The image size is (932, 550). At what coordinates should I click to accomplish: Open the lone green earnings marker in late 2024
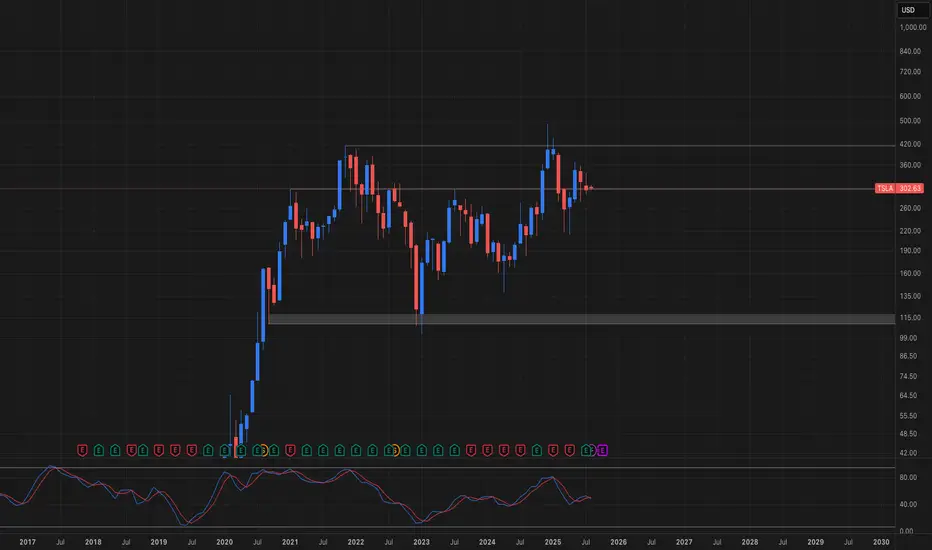point(537,450)
